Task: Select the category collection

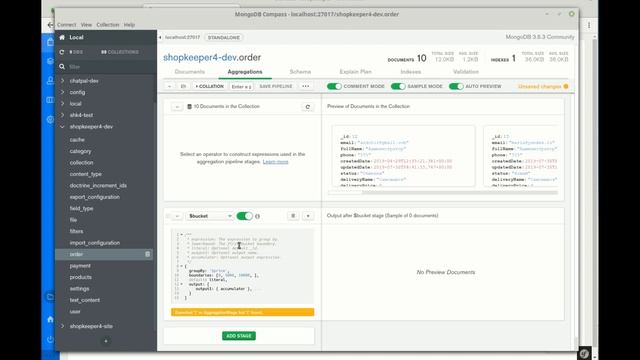Action: point(80,151)
